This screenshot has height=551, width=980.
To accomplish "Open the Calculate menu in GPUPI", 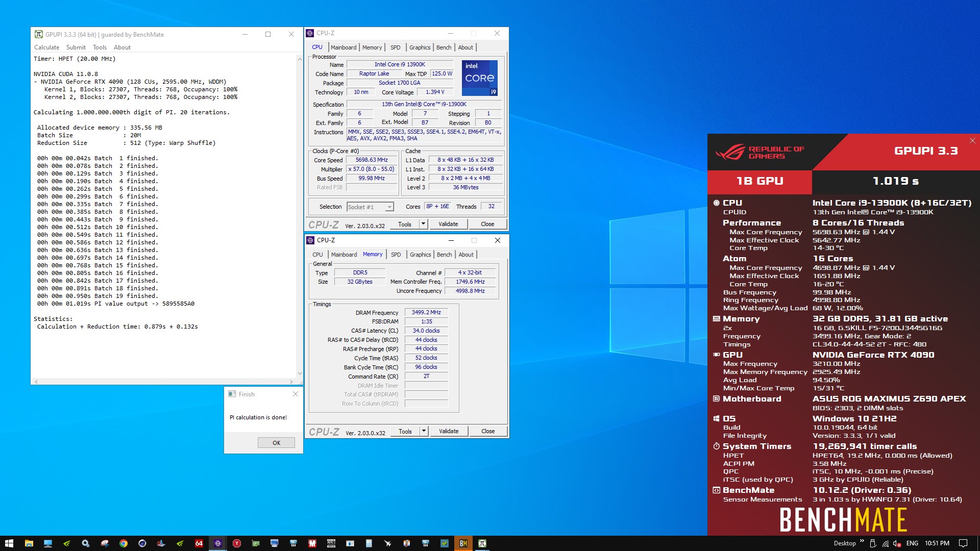I will [x=46, y=47].
